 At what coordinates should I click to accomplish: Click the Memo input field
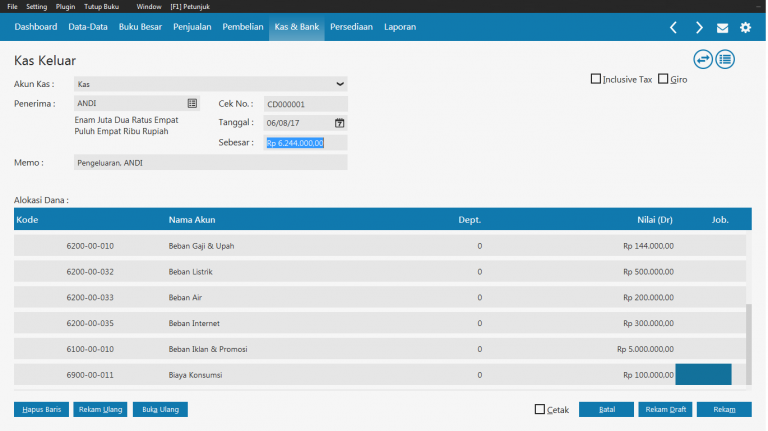(209, 162)
